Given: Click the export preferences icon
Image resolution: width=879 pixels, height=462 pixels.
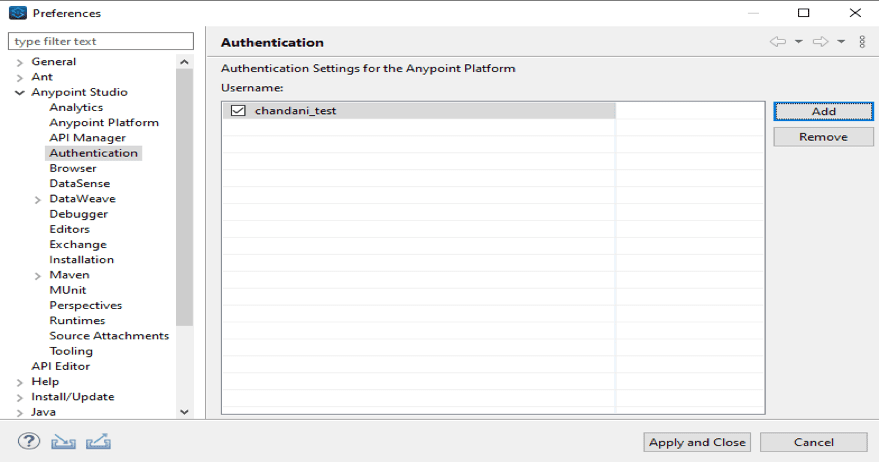Looking at the screenshot, I should pos(98,442).
